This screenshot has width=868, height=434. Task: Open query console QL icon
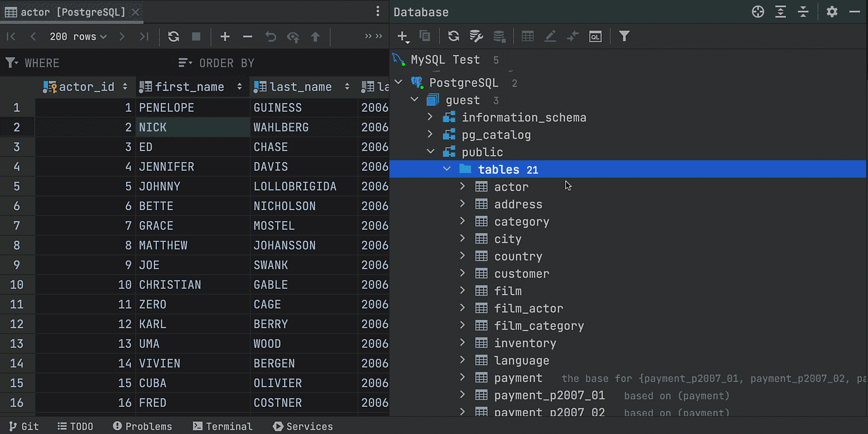595,36
